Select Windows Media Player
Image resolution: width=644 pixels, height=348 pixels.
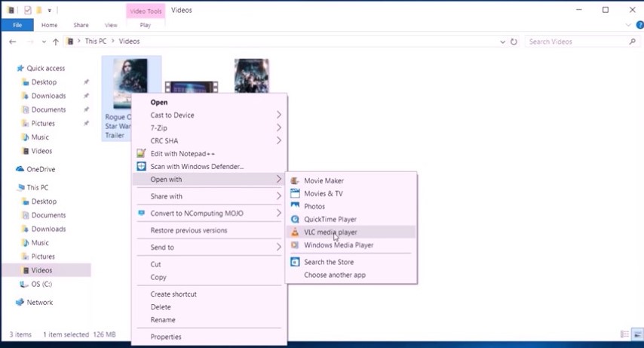coord(351,245)
